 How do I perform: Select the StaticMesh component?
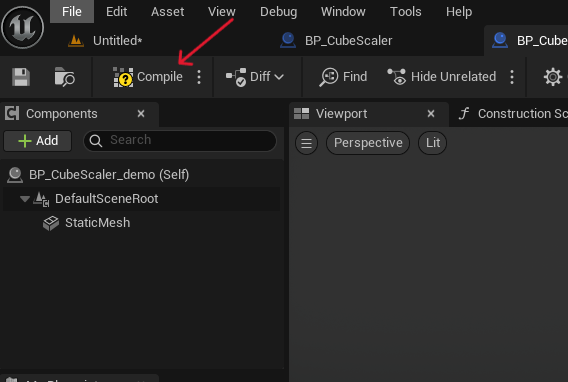tap(97, 223)
